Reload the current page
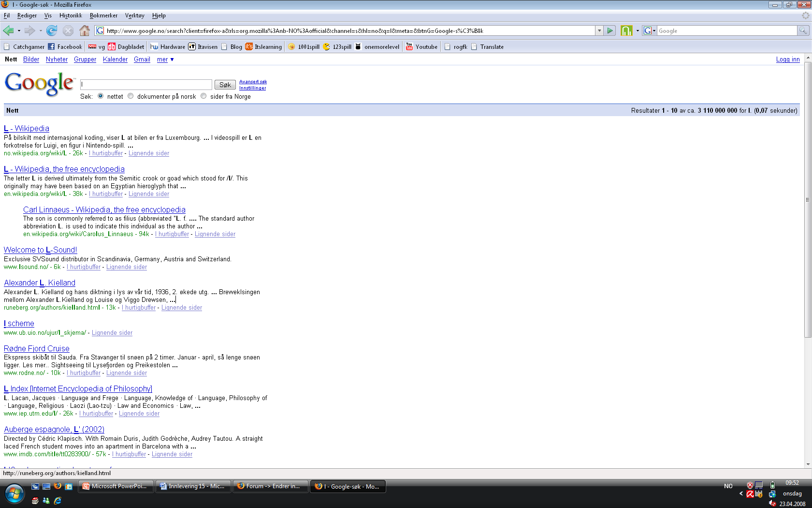 pyautogui.click(x=52, y=30)
